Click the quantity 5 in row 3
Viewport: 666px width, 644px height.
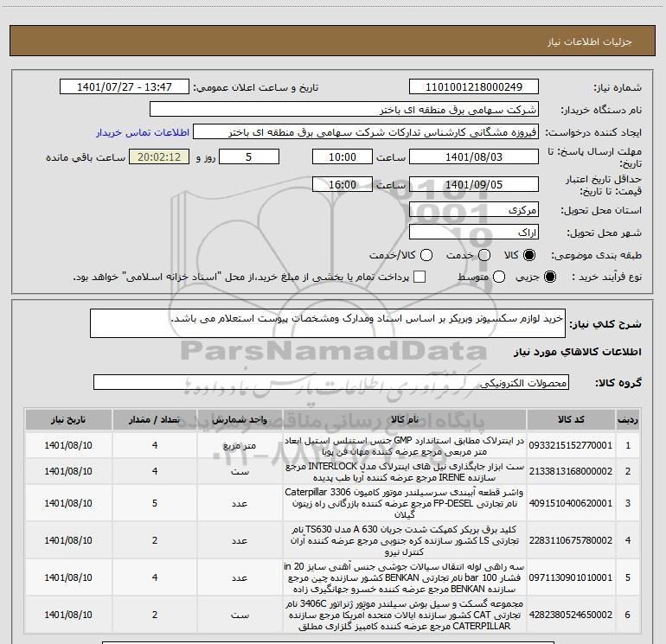[x=155, y=503]
